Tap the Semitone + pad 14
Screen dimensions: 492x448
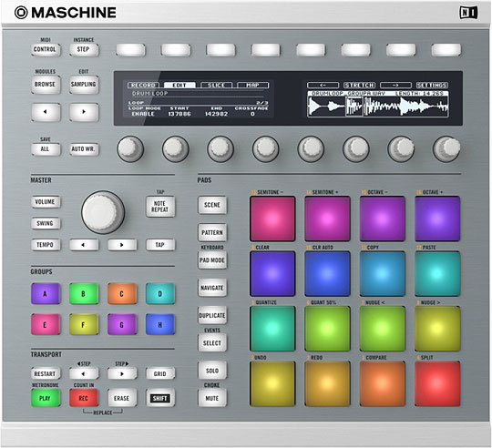click(327, 219)
